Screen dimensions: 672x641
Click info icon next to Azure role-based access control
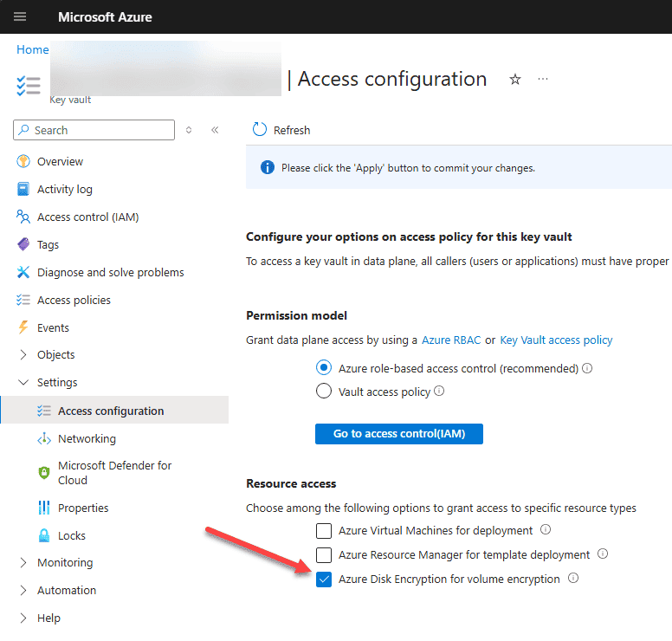pyautogui.click(x=588, y=368)
